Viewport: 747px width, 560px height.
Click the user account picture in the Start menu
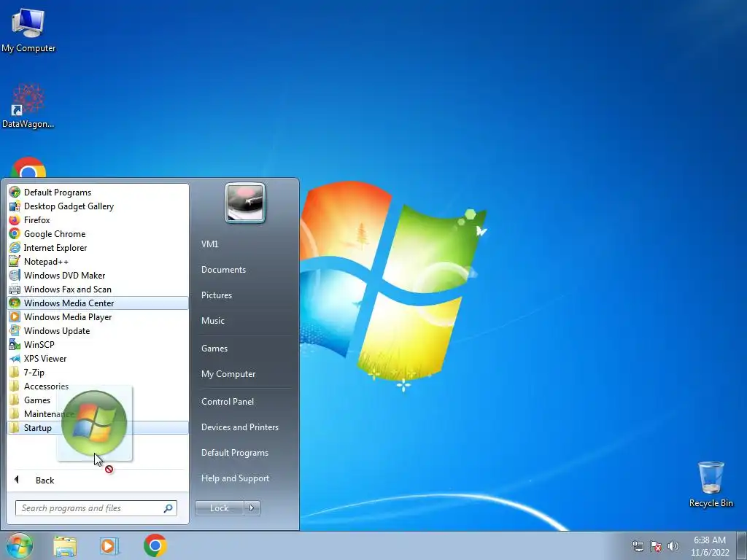245,203
